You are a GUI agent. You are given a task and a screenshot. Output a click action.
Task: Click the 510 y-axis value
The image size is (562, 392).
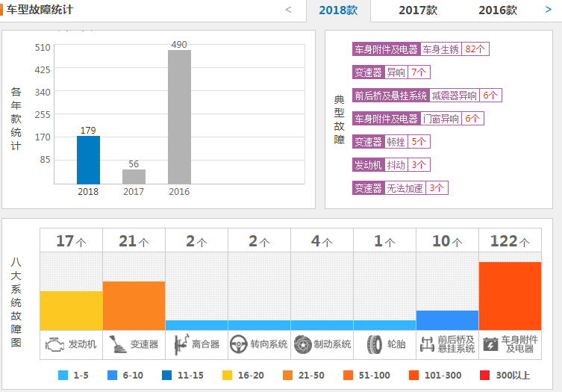tap(43, 47)
